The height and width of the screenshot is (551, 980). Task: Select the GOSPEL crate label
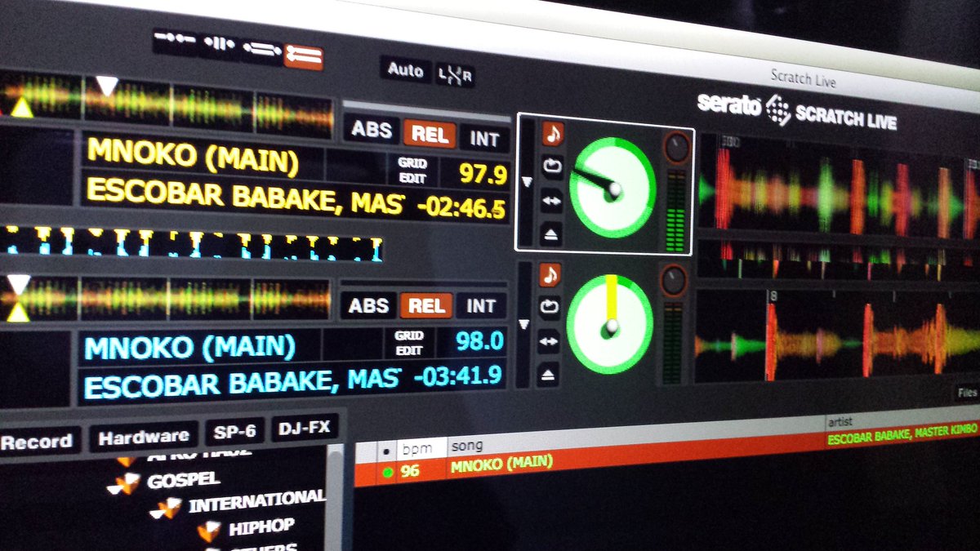coord(184,480)
